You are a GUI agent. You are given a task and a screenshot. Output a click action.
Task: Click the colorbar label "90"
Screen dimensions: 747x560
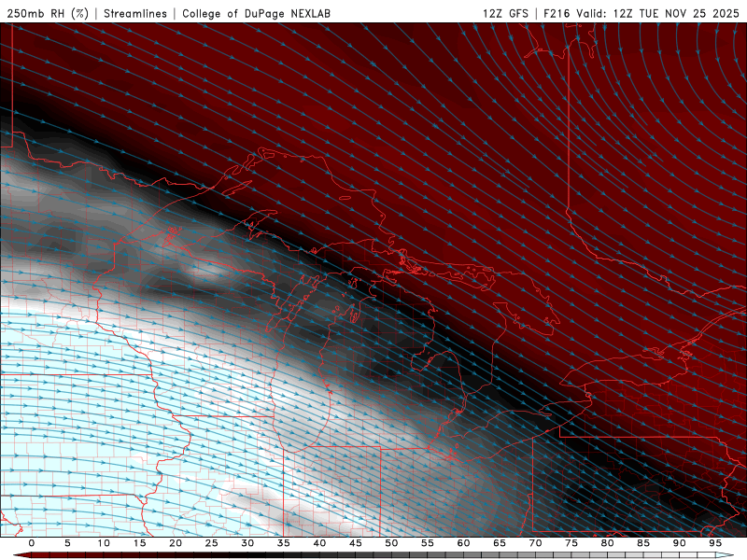pyautogui.click(x=679, y=543)
